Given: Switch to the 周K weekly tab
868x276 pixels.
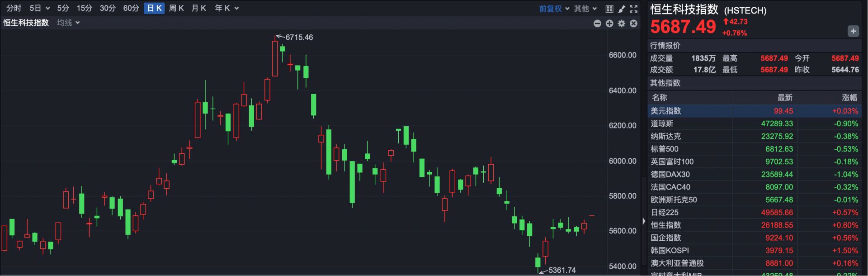Looking at the screenshot, I should 176,8.
